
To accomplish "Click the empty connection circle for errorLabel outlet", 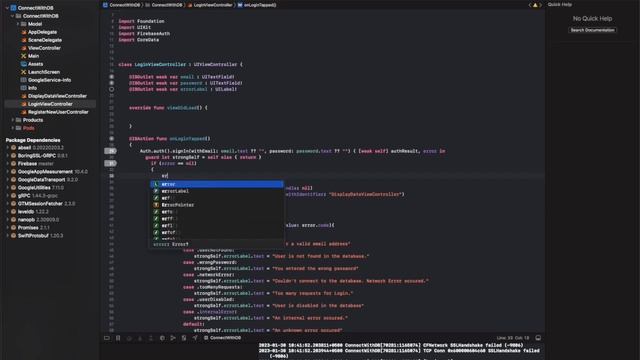I will 111,89.
